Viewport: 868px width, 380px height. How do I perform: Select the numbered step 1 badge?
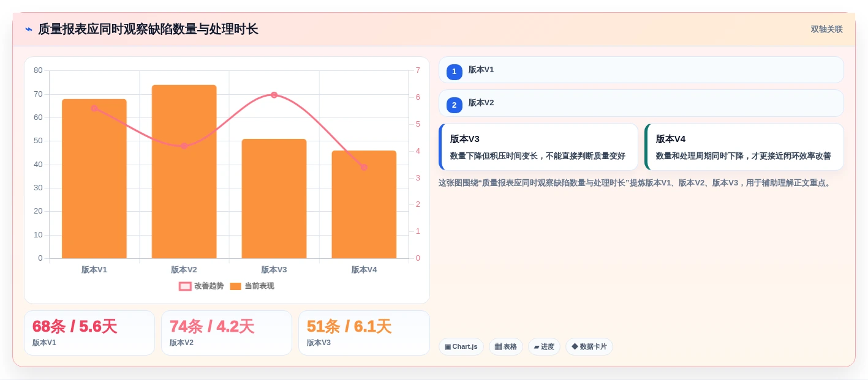(x=455, y=72)
